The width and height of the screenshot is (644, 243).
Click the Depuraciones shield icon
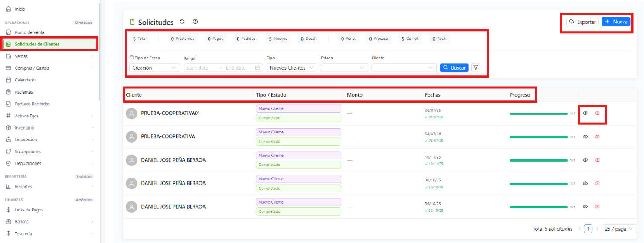point(8,163)
